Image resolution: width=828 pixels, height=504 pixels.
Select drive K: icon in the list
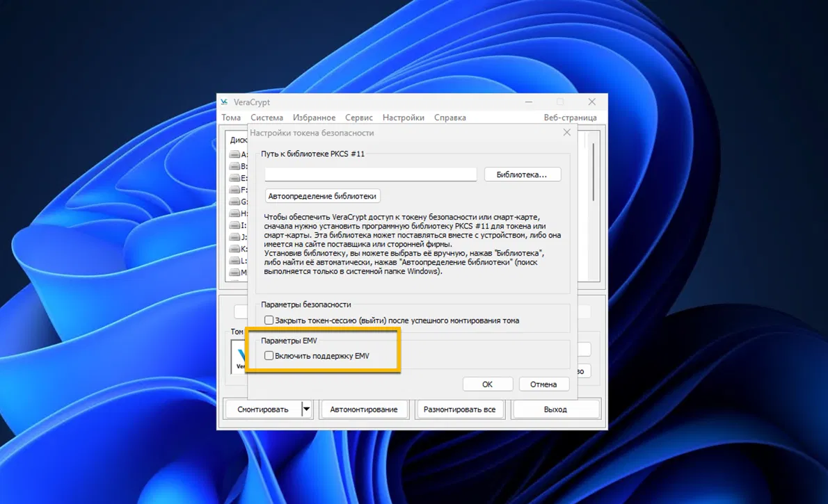[x=234, y=249]
